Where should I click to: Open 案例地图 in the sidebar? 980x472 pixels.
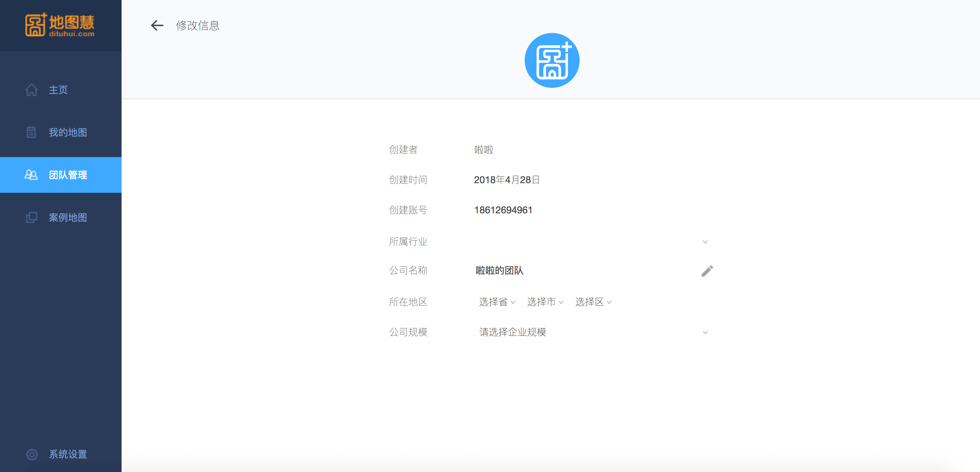(60, 217)
